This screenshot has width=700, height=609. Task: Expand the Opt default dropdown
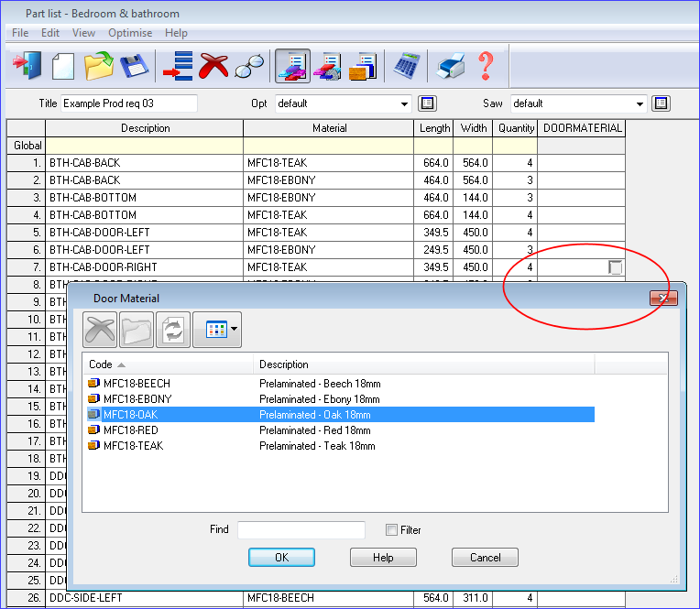point(404,103)
